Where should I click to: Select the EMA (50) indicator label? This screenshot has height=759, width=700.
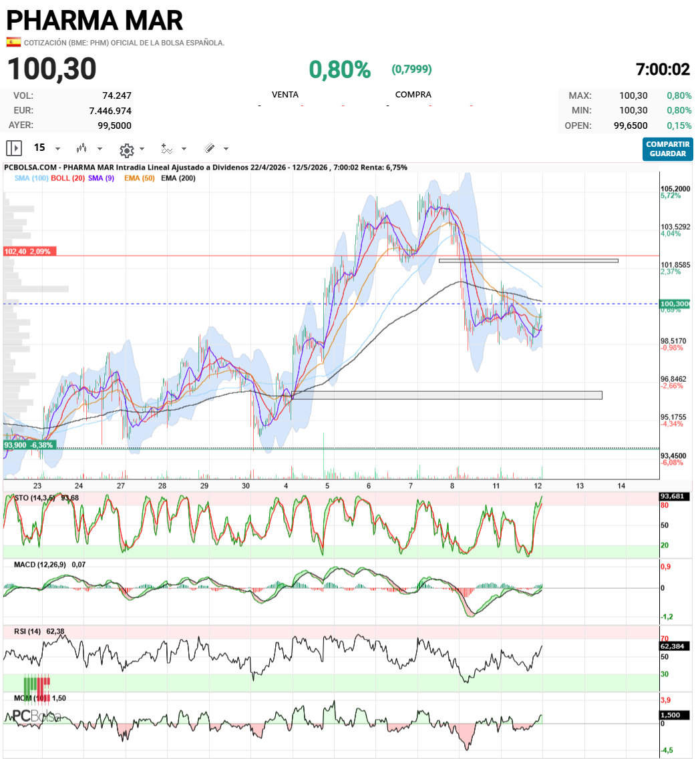[x=140, y=178]
